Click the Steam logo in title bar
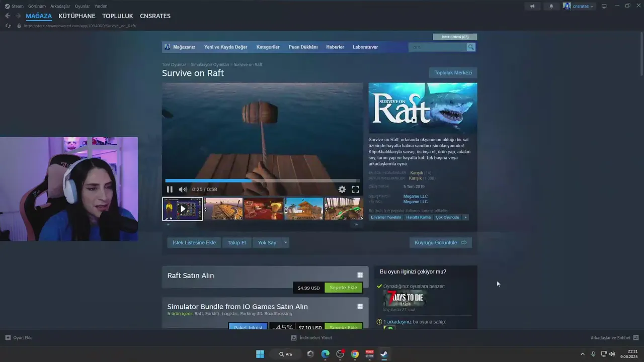 pos(7,6)
